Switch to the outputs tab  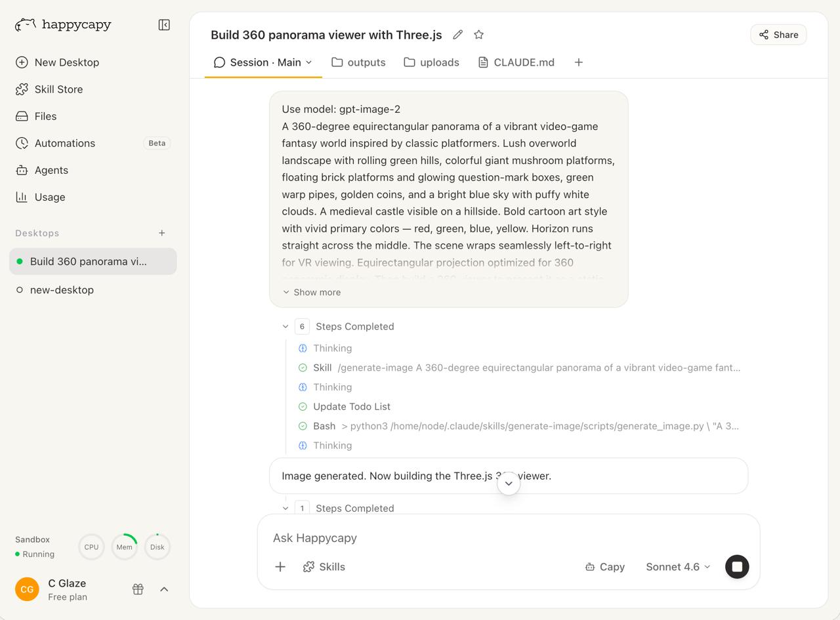tap(358, 62)
